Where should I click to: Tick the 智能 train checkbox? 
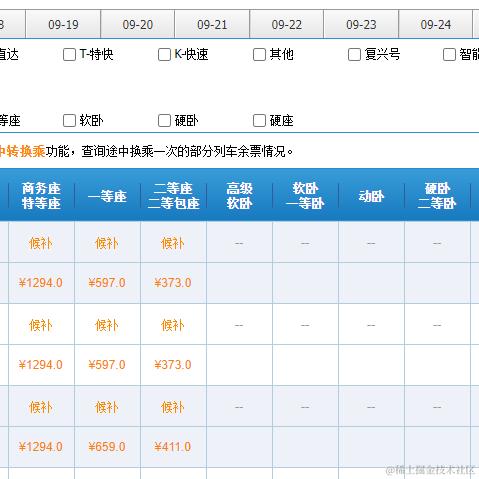coord(449,55)
